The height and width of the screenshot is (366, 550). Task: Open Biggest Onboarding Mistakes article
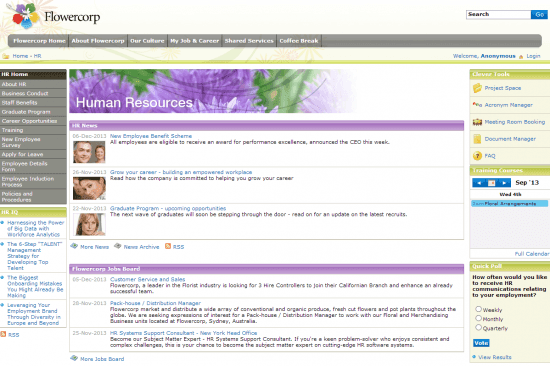(x=35, y=286)
